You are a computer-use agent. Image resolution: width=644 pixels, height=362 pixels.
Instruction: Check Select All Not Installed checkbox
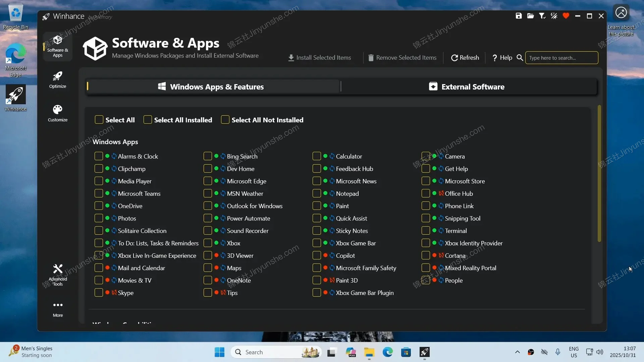pos(225,120)
